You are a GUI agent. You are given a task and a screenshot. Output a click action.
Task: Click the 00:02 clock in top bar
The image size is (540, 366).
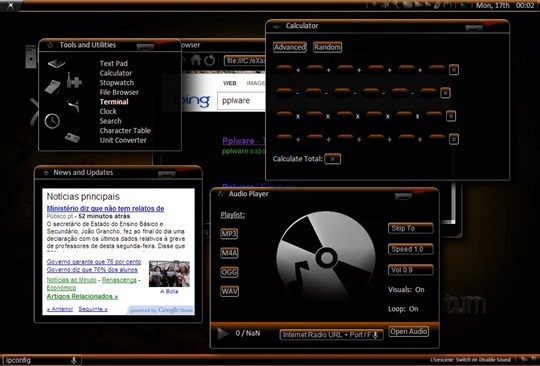click(x=525, y=5)
